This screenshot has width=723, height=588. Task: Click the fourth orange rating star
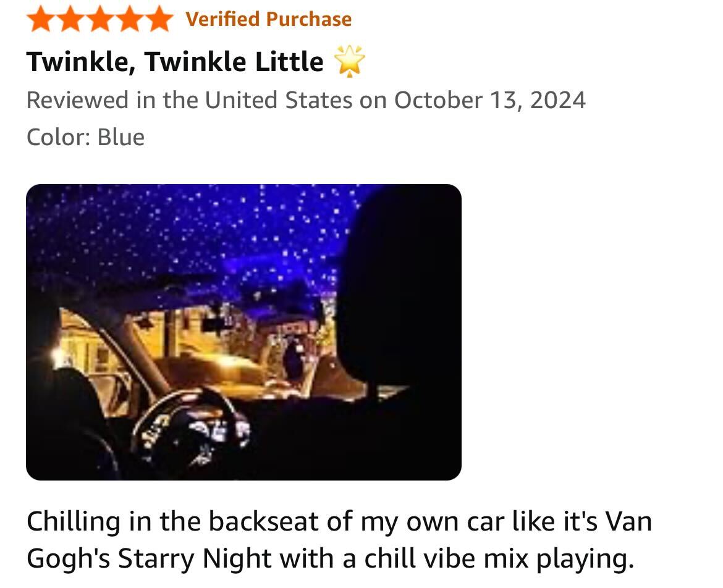pyautogui.click(x=128, y=19)
